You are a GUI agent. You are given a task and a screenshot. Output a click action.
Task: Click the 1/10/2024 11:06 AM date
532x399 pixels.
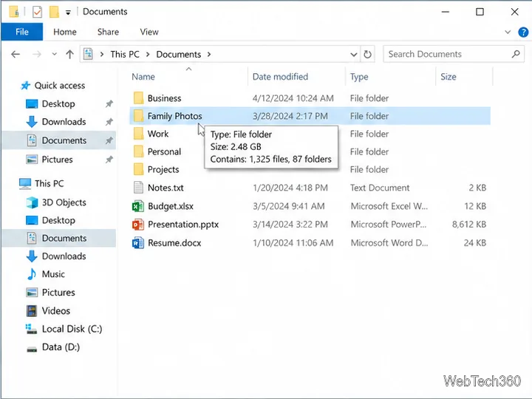(x=293, y=243)
